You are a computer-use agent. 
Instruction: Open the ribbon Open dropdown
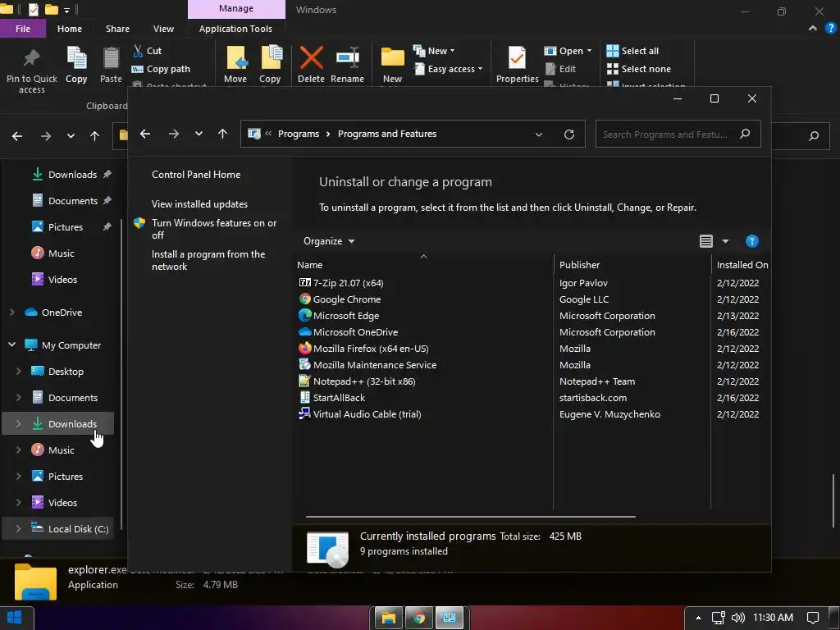568,51
